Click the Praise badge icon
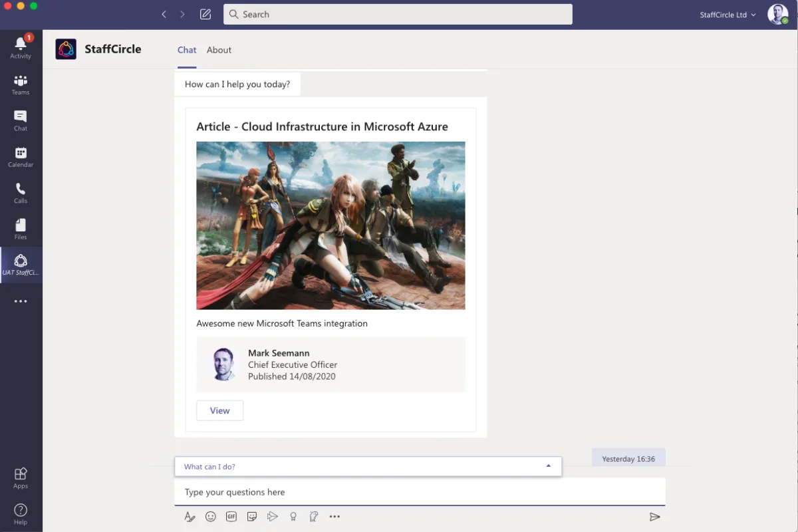Image resolution: width=798 pixels, height=532 pixels. tap(293, 517)
